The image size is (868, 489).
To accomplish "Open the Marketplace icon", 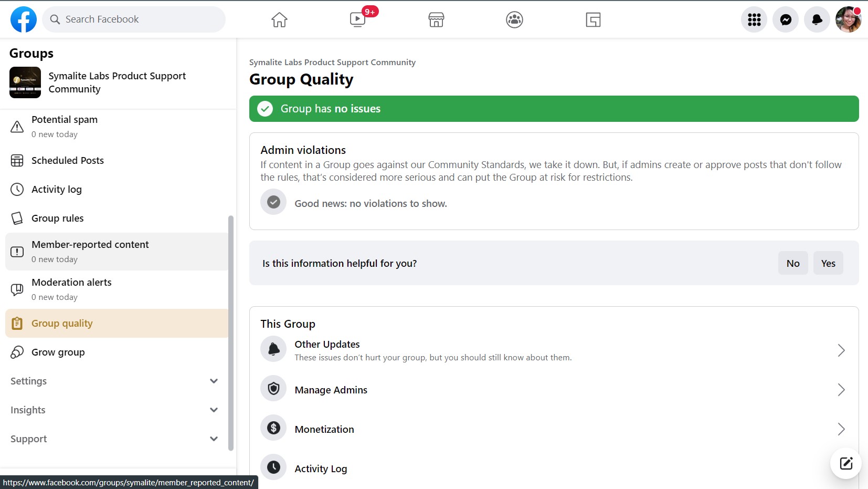I will tap(436, 19).
